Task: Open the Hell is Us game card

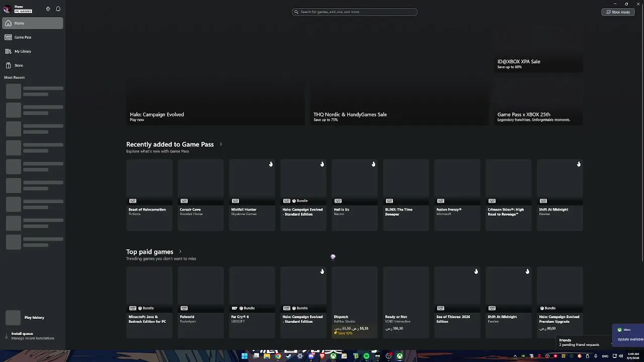Action: (355, 195)
